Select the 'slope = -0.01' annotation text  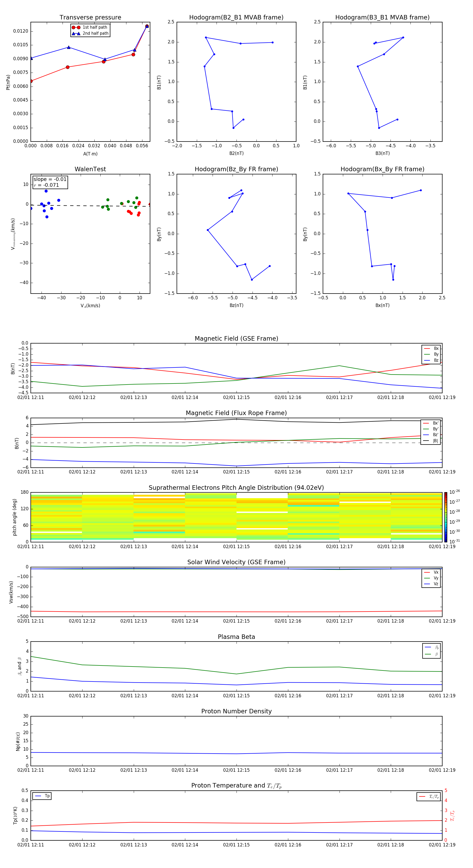pyautogui.click(x=50, y=179)
